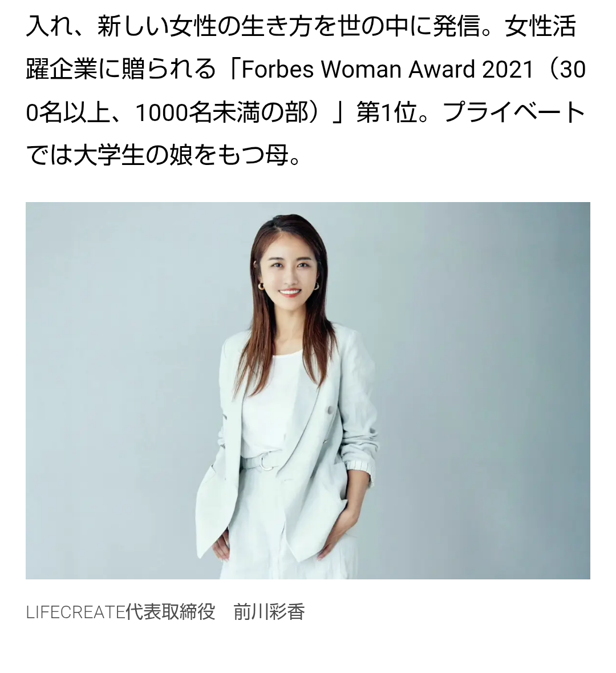Viewport: 616px width, 673px height.
Task: Click the jacket button in the photo
Action: coord(330,410)
